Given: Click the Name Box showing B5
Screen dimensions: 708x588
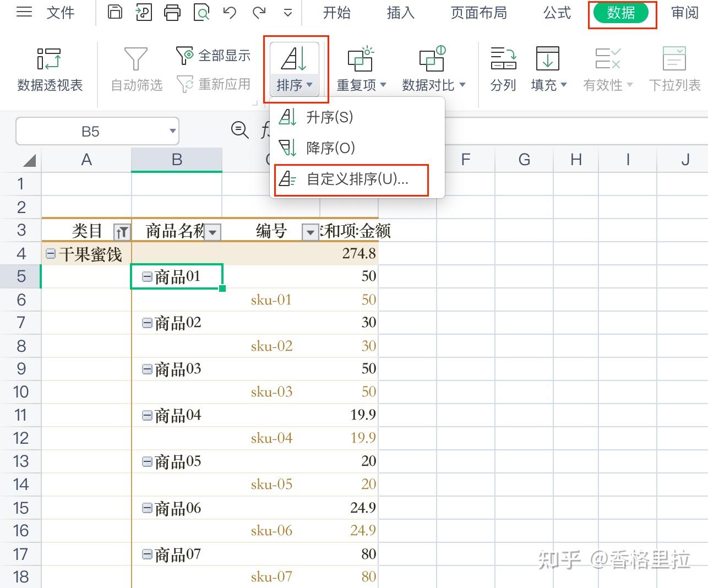Looking at the screenshot, I should pos(91,132).
